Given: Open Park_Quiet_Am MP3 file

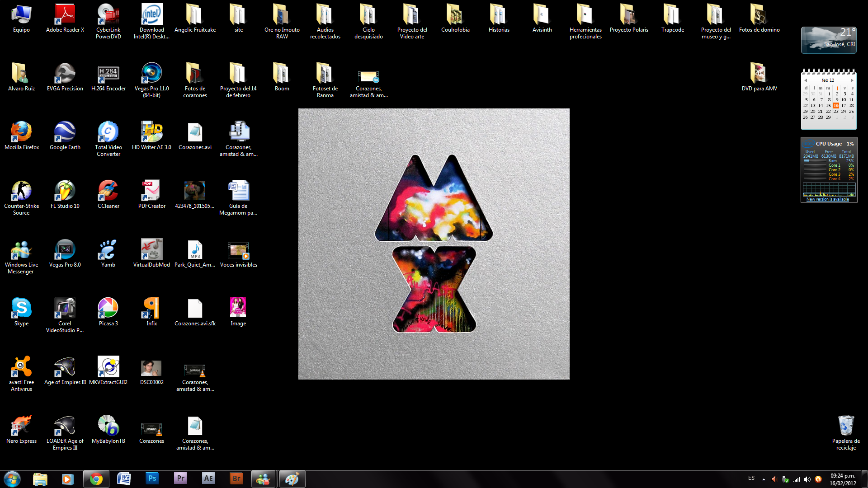Looking at the screenshot, I should coord(195,253).
